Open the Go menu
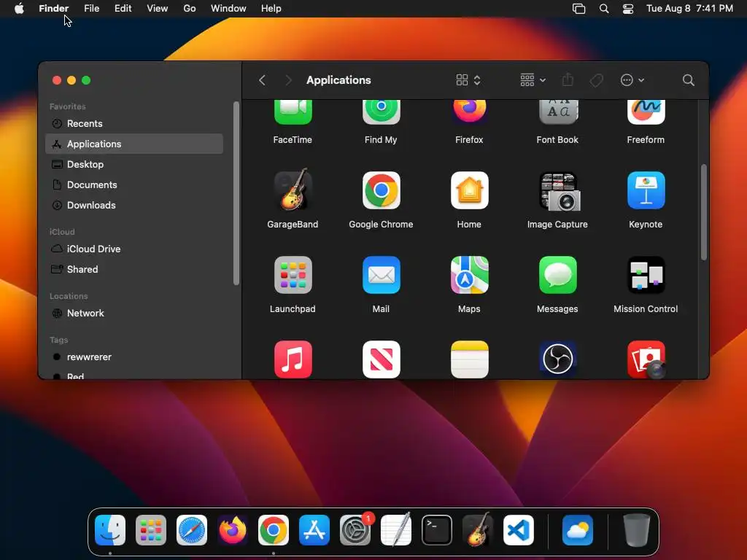Screen dimensions: 747x560 (190, 9)
